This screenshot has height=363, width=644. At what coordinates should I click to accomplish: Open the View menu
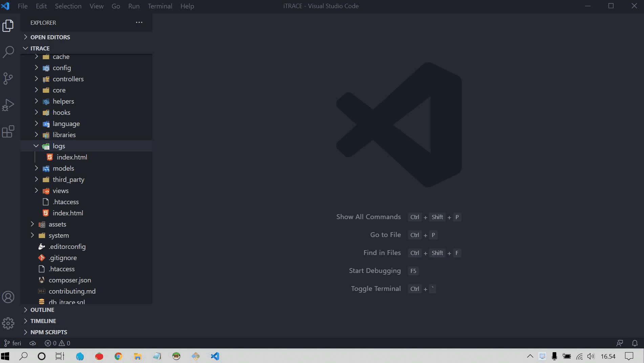pos(96,6)
